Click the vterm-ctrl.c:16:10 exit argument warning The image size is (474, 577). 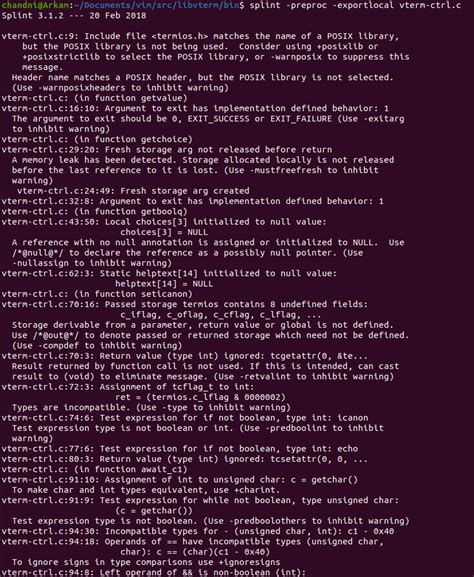(x=195, y=109)
